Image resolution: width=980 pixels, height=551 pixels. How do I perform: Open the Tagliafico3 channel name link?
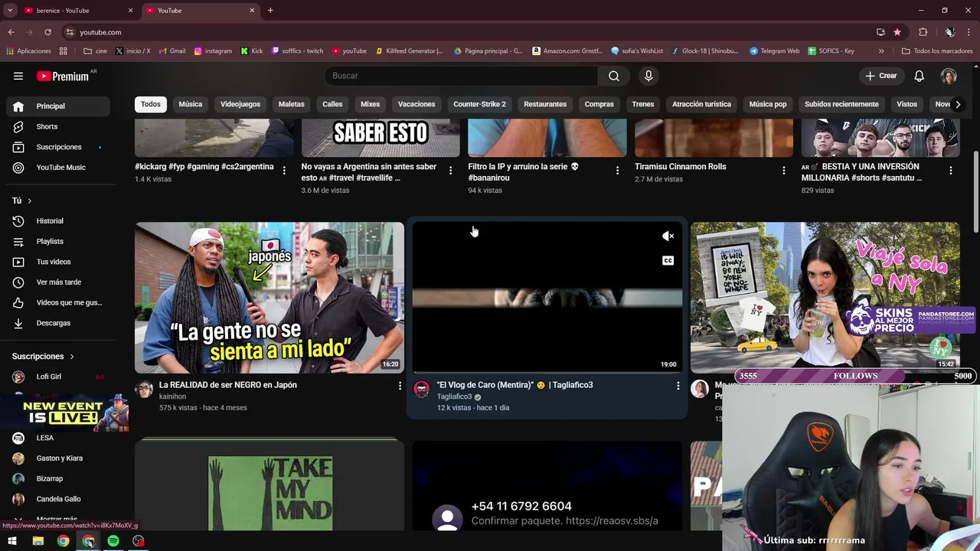(454, 396)
